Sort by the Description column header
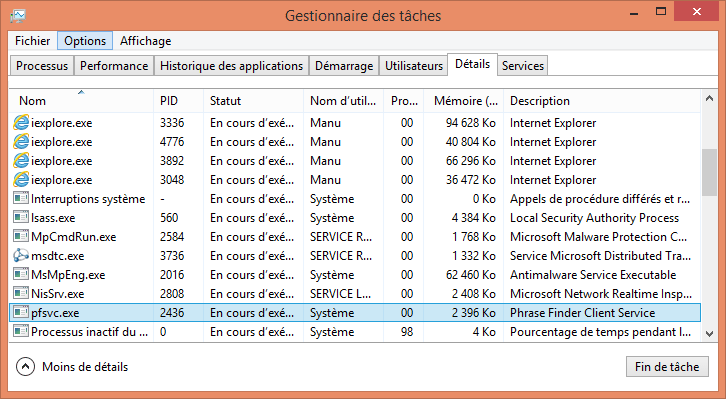Viewport: 726px width, 399px height. (x=602, y=101)
